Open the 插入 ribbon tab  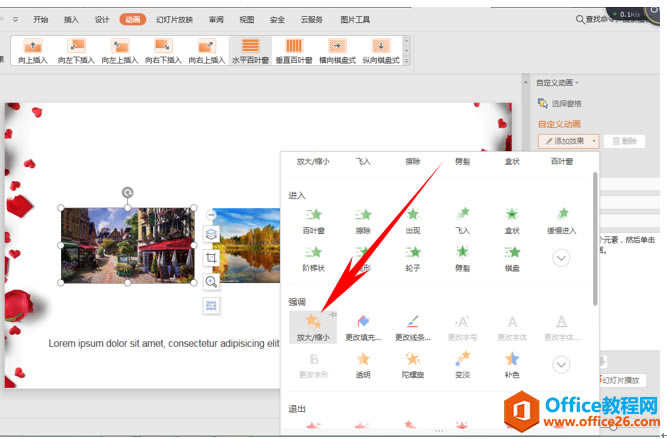[71, 20]
